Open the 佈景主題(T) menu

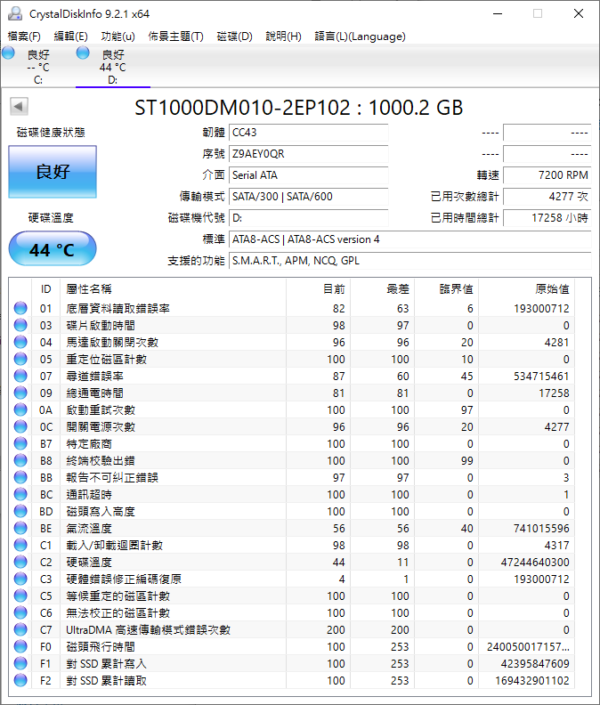click(176, 36)
